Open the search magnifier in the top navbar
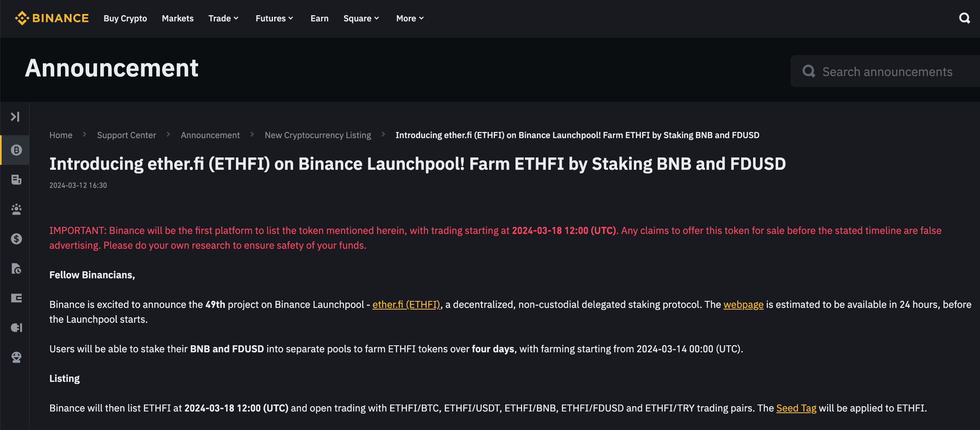 (964, 18)
